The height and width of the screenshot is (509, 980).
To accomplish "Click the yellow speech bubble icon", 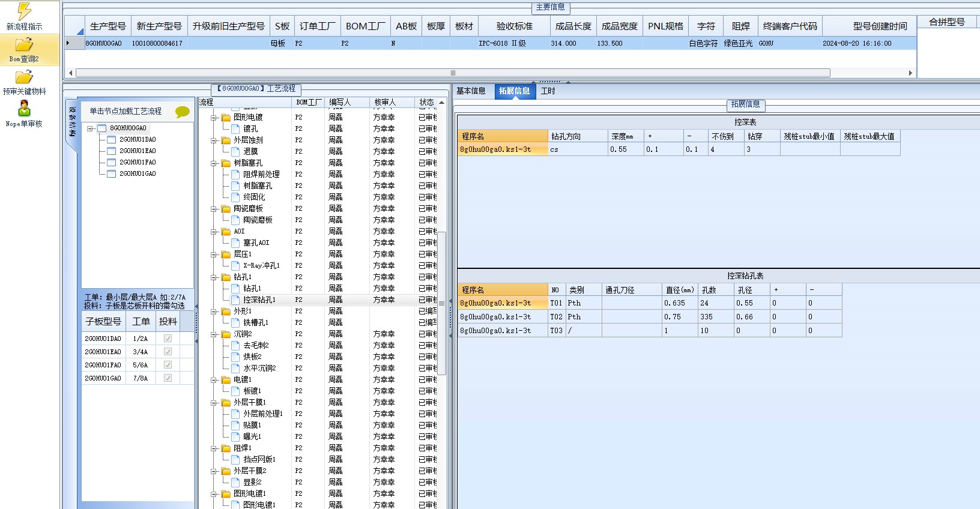I will pos(182,112).
